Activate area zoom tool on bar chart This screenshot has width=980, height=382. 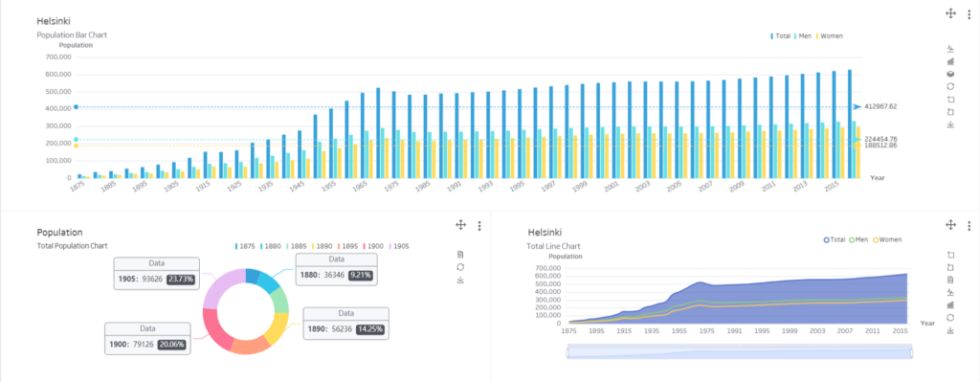coord(950,100)
